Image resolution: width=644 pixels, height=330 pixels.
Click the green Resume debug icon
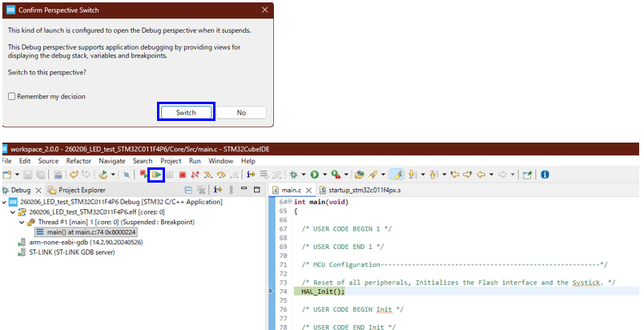pos(158,174)
